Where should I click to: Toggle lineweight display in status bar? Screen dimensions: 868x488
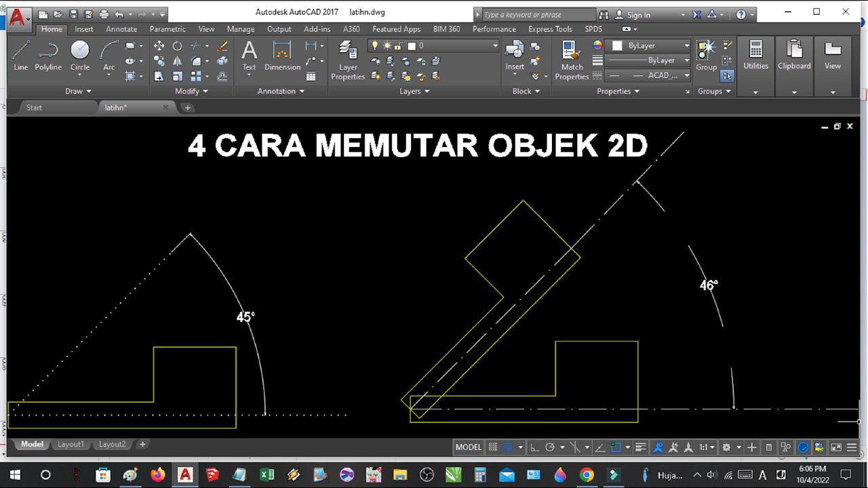[640, 447]
